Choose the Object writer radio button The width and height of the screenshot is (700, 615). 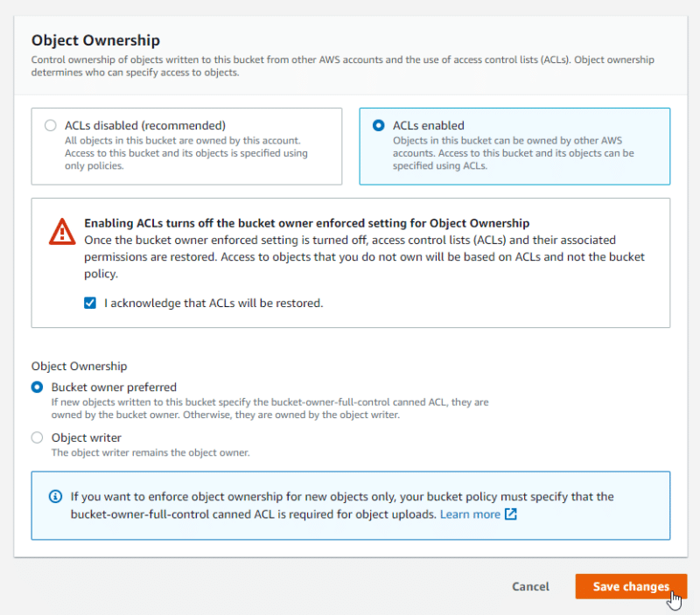pyautogui.click(x=37, y=437)
